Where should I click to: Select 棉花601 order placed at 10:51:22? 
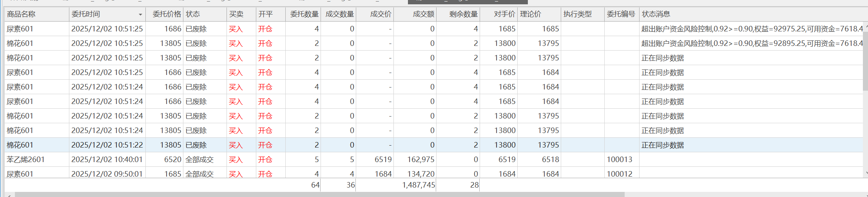click(x=107, y=145)
